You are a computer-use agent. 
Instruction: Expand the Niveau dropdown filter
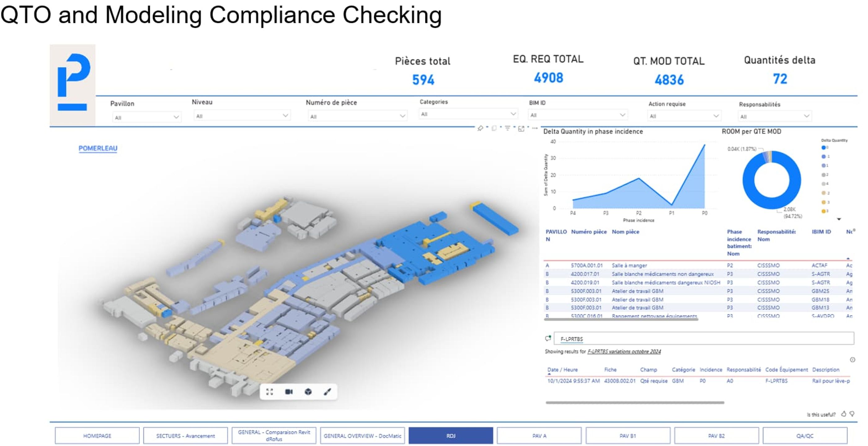click(x=241, y=116)
